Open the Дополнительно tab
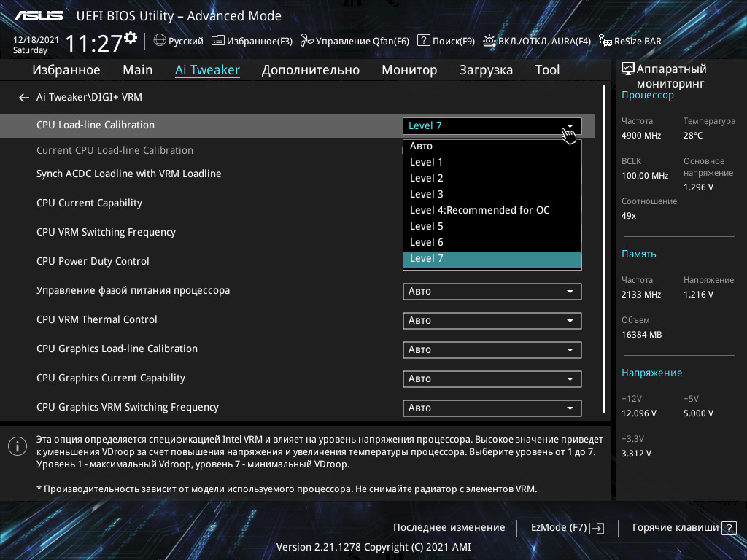The width and height of the screenshot is (747, 560). point(311,70)
